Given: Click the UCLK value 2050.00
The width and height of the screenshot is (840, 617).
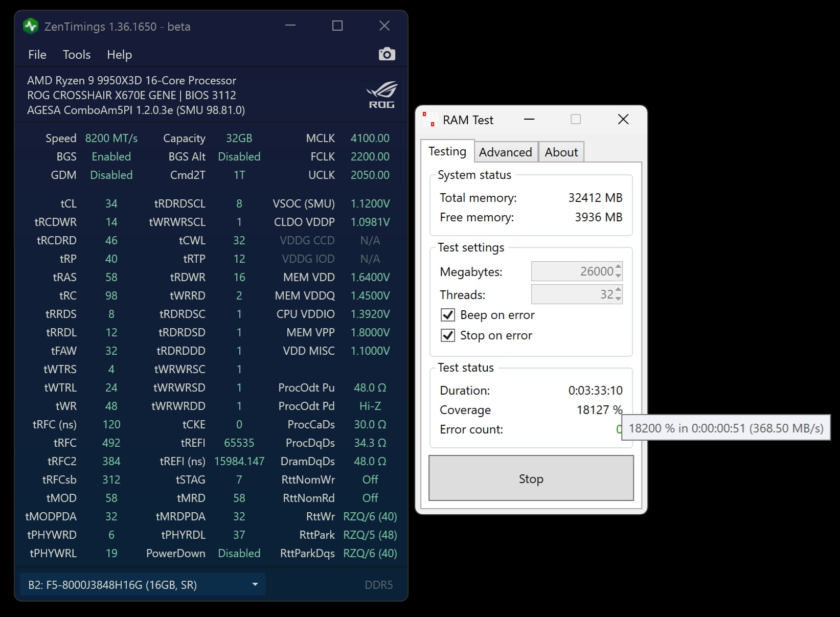Looking at the screenshot, I should (370, 175).
